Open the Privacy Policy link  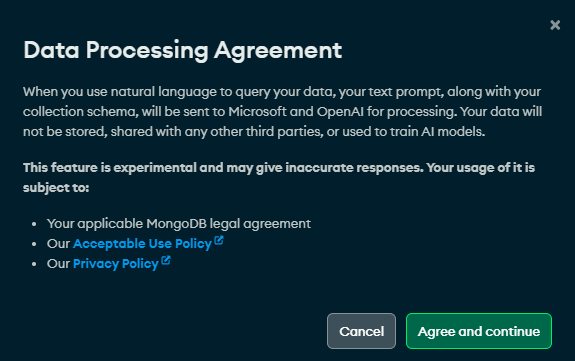pyautogui.click(x=116, y=264)
